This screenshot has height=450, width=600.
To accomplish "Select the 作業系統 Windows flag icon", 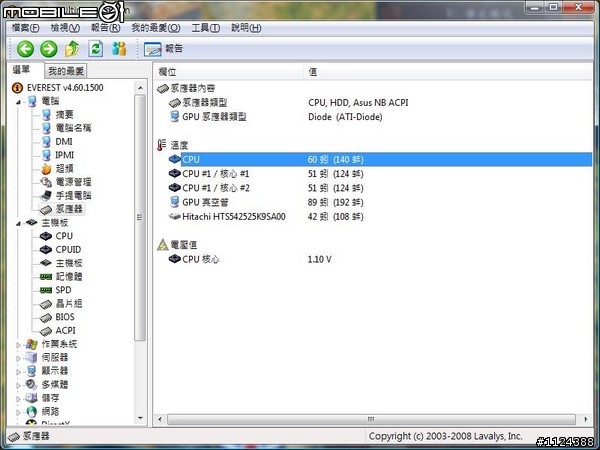I will 31,344.
